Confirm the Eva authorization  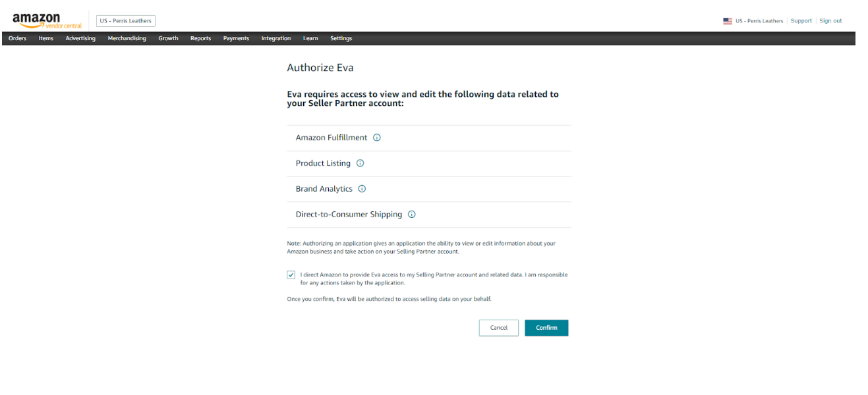coord(546,327)
